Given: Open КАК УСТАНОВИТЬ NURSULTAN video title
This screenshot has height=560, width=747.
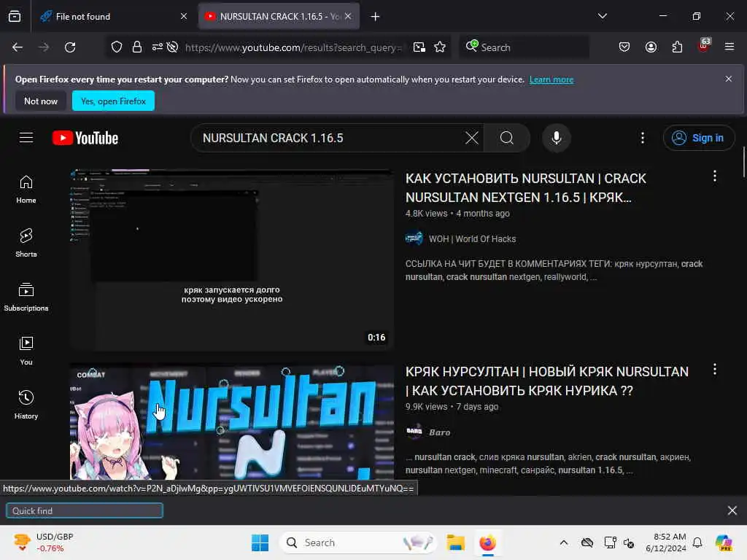Looking at the screenshot, I should coord(525,187).
